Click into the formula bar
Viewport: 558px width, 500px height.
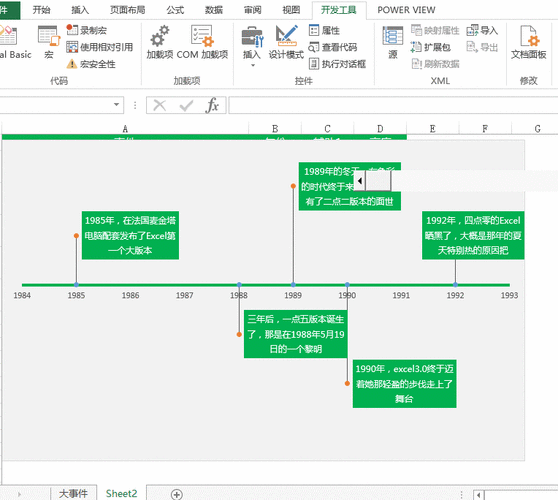(x=393, y=105)
